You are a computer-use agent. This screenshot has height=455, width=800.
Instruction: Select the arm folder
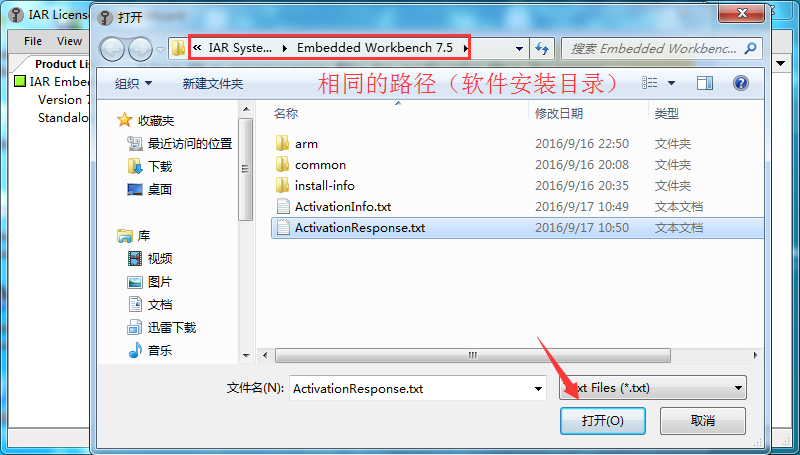coord(306,144)
